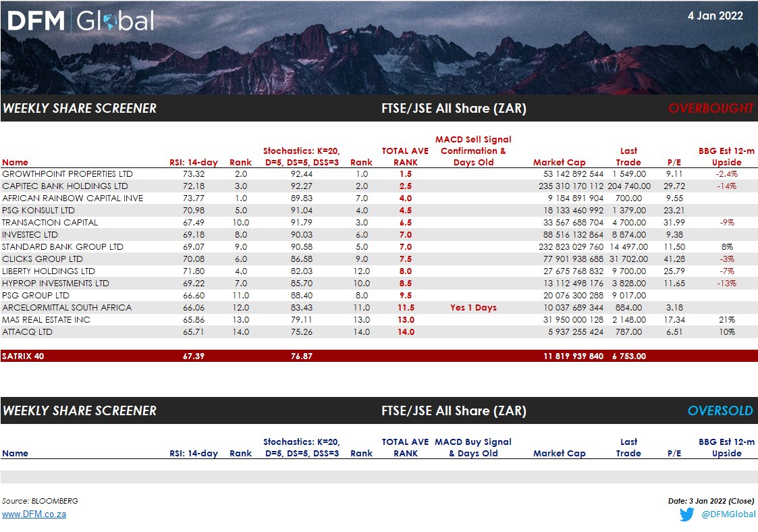
Task: Click the 'Yes 1 Days' MACD signal cell
Action: (x=473, y=307)
